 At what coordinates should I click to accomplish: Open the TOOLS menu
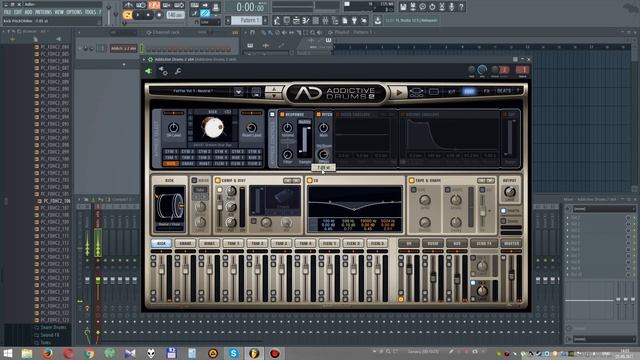click(91, 12)
